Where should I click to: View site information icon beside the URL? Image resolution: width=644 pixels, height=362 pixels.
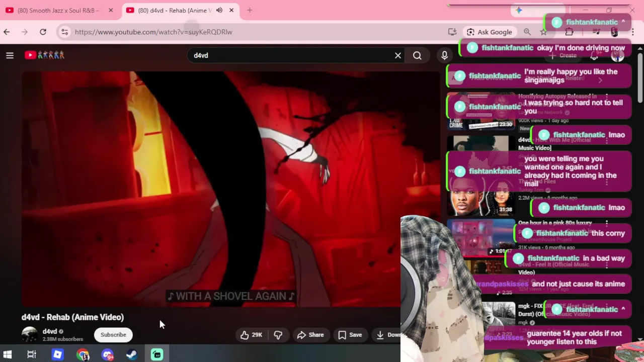click(64, 32)
